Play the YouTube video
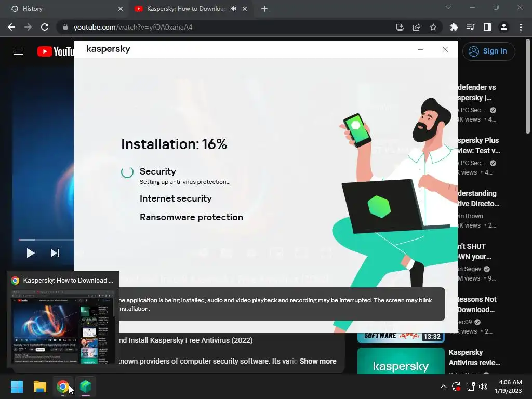Image resolution: width=532 pixels, height=399 pixels. [x=31, y=253]
